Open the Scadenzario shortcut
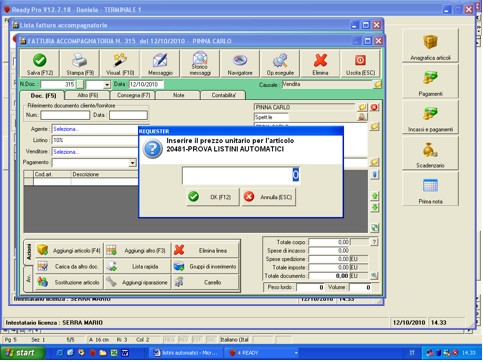483x362 pixels. [430, 153]
